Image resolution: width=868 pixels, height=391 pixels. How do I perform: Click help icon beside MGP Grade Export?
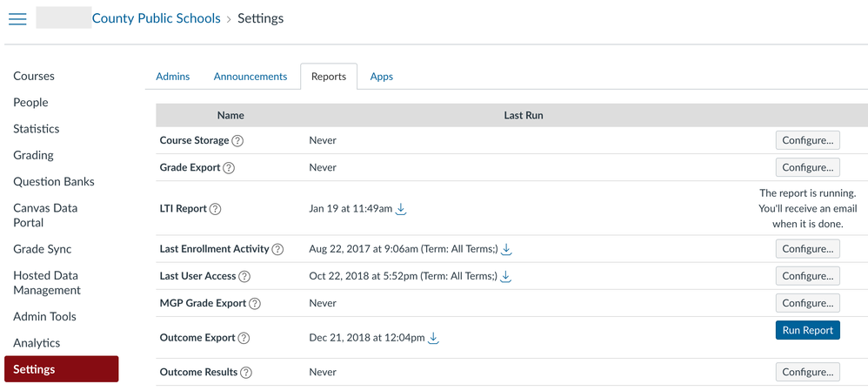pos(254,304)
